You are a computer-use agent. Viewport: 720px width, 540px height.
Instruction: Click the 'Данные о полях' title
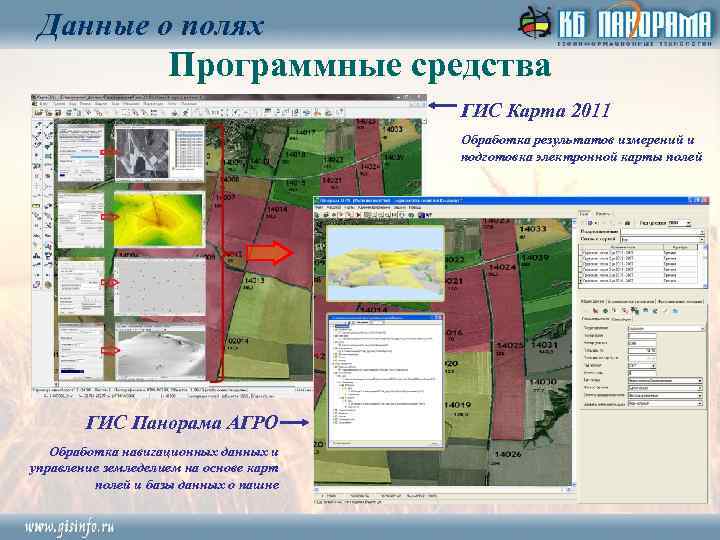pos(150,26)
